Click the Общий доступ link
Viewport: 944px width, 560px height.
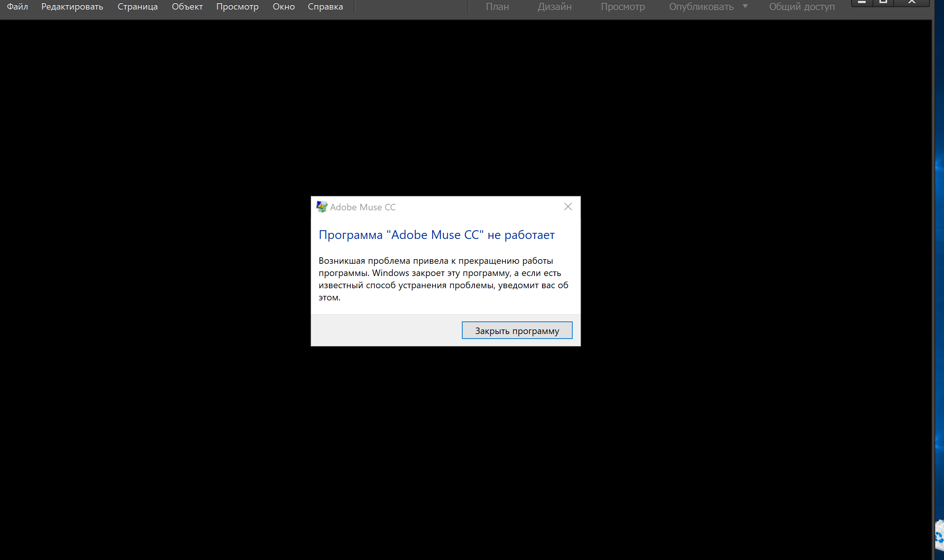(x=802, y=6)
